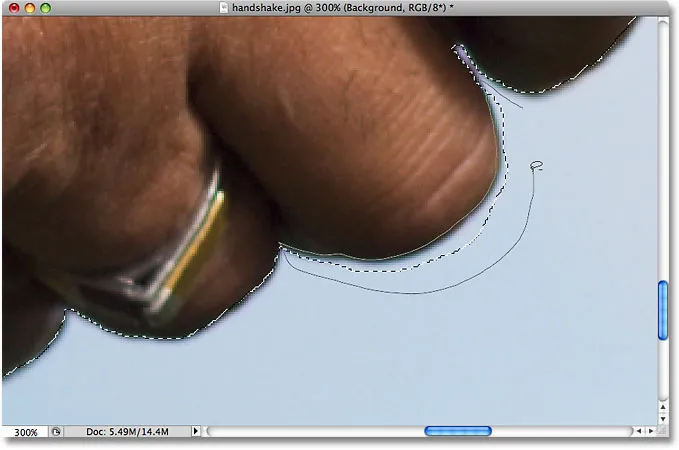Viewport: 679px width, 450px height.
Task: Click the scroll right arrow
Action: (651, 431)
